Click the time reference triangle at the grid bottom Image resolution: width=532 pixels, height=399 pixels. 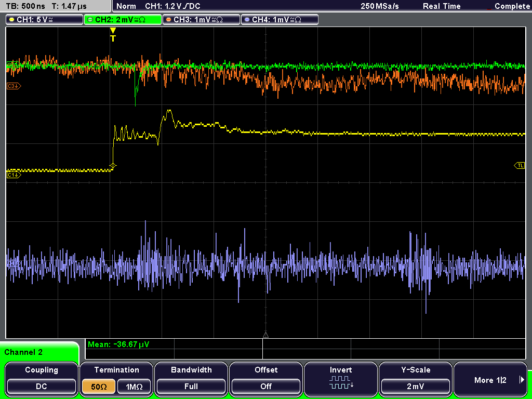[265, 335]
